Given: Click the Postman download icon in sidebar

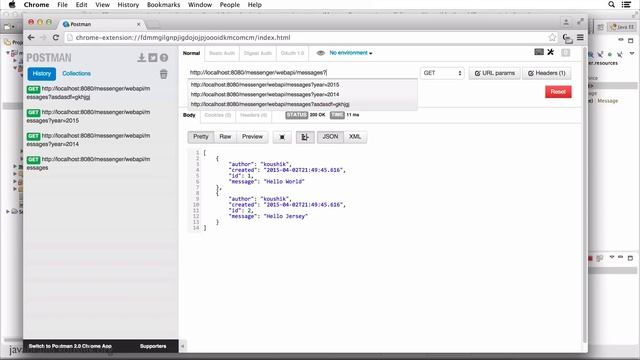Looking at the screenshot, I should 141,58.
